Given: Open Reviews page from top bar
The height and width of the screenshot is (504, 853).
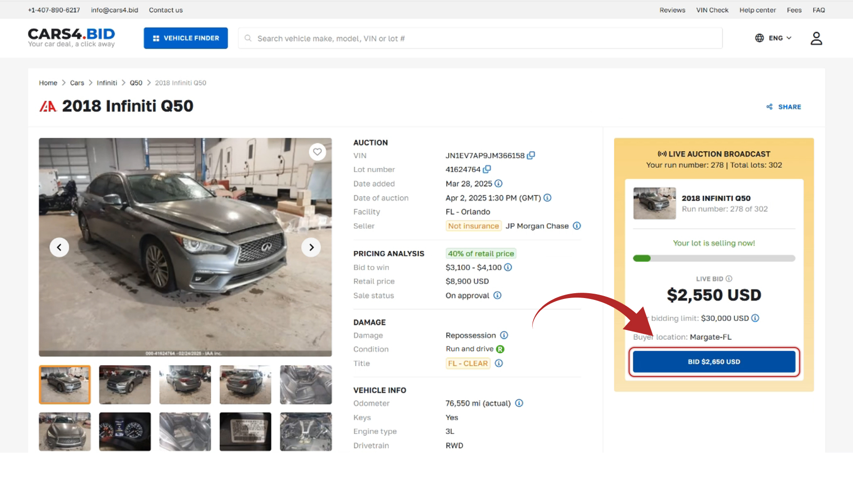Looking at the screenshot, I should pos(672,10).
